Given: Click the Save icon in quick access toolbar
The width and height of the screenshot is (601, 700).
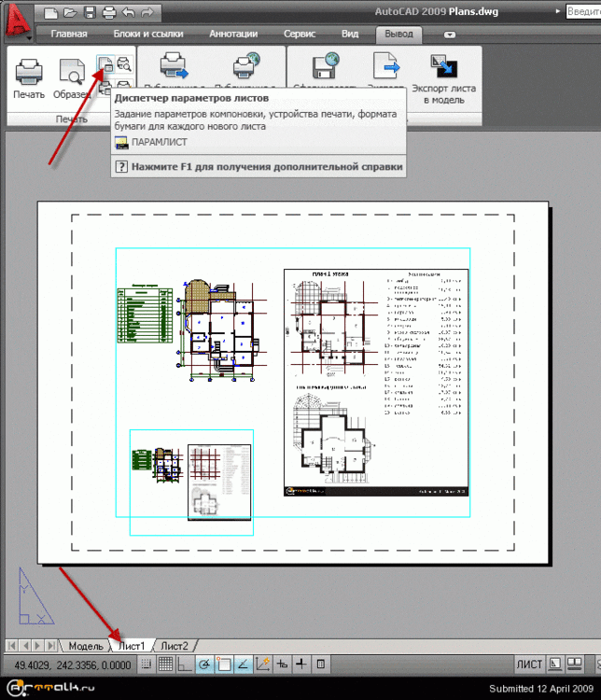Looking at the screenshot, I should (91, 12).
